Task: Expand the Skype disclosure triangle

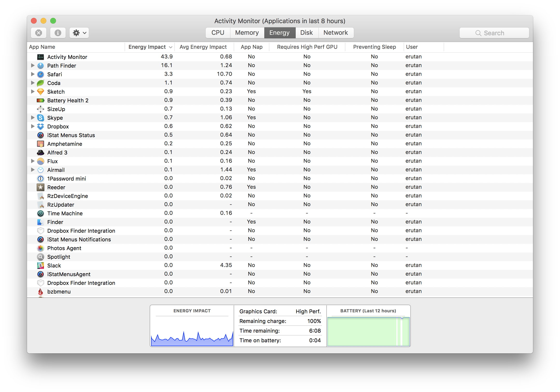Action: pyautogui.click(x=33, y=118)
